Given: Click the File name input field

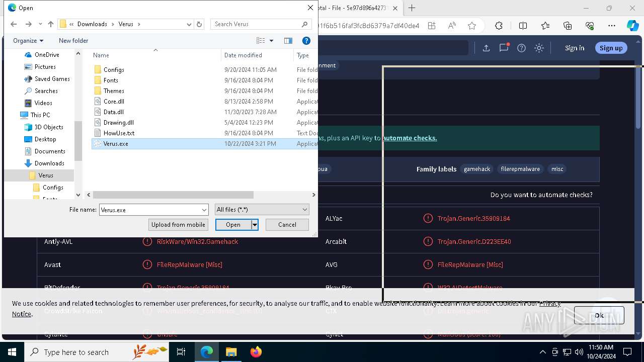Looking at the screenshot, I should click(149, 210).
